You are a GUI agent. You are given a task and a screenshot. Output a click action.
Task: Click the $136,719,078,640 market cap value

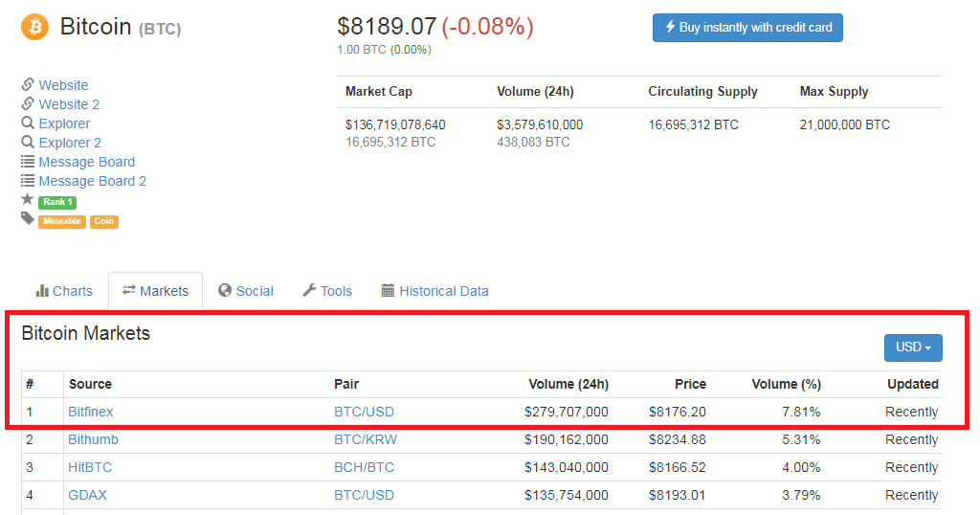[395, 124]
